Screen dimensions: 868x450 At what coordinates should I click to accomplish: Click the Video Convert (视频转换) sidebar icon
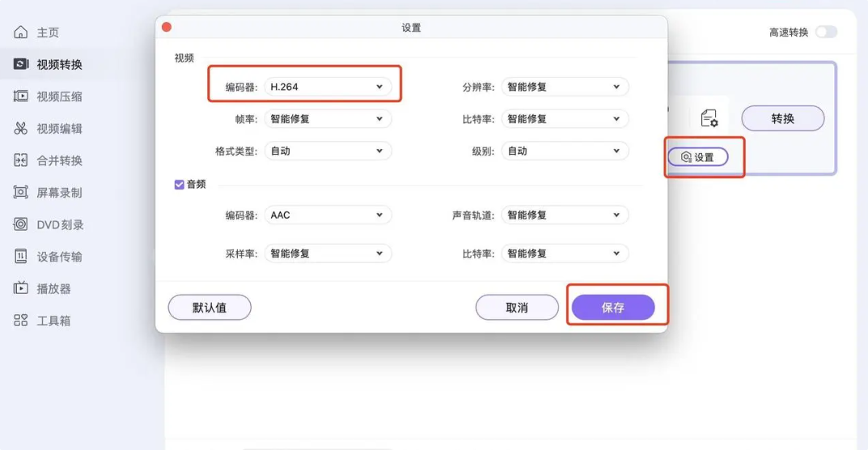(x=20, y=64)
